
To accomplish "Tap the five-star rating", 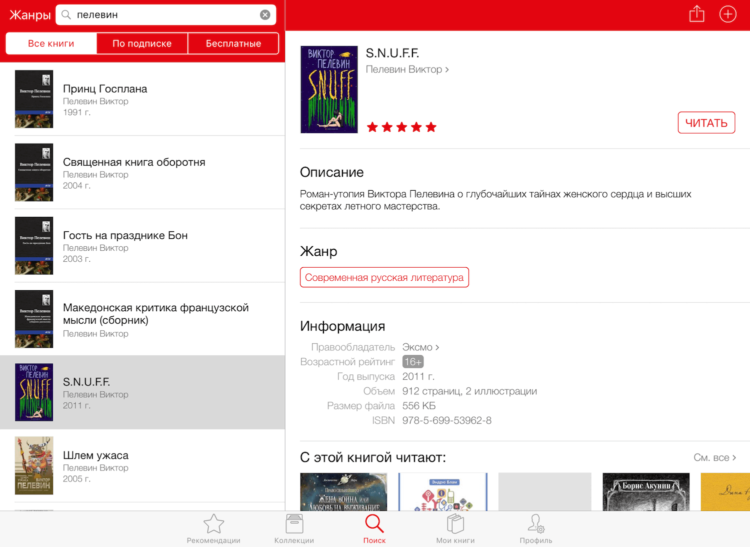I will pos(401,127).
